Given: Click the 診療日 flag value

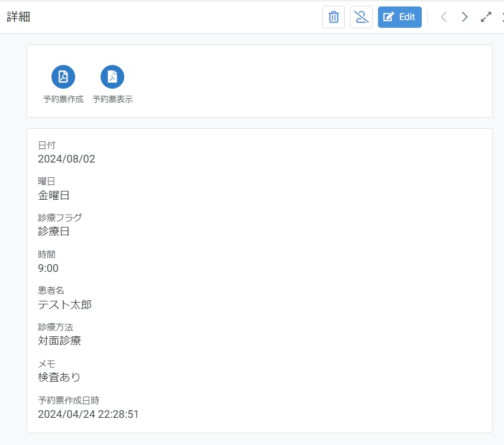Looking at the screenshot, I should click(54, 231).
